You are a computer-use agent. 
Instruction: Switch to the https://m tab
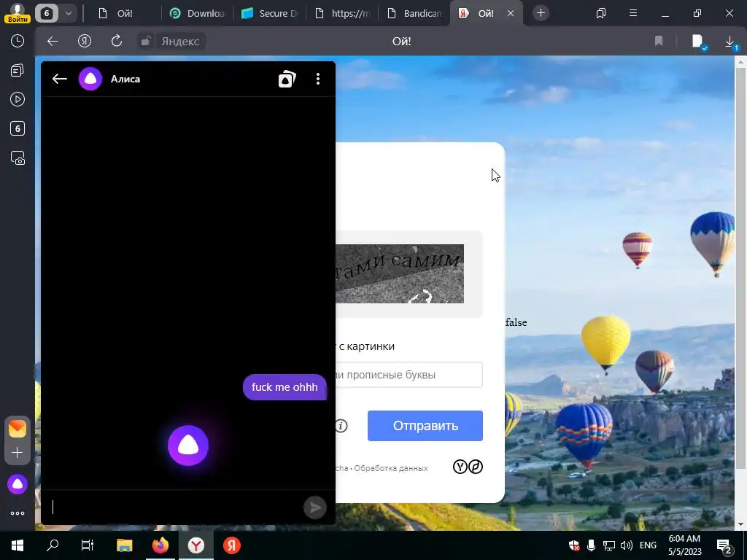(x=341, y=13)
